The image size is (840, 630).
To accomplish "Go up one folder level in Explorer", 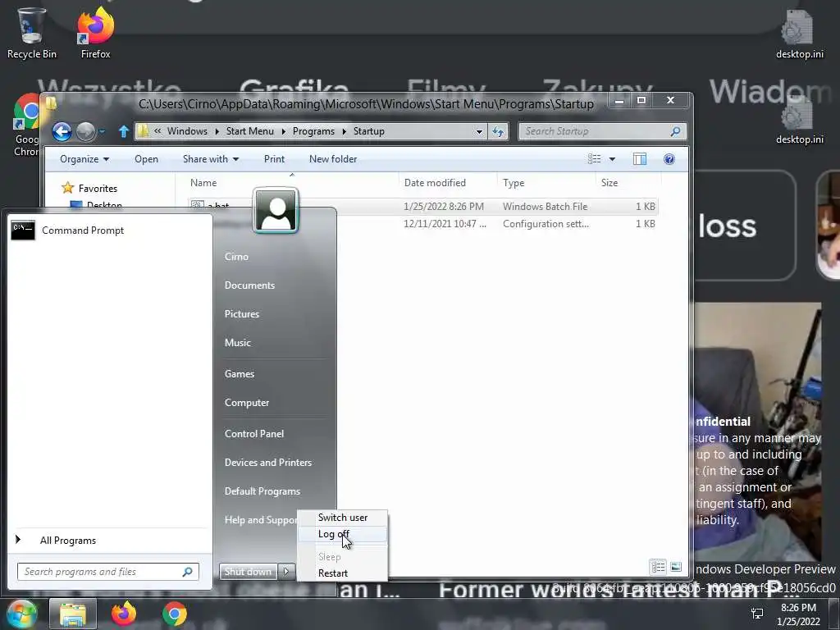I will click(124, 131).
